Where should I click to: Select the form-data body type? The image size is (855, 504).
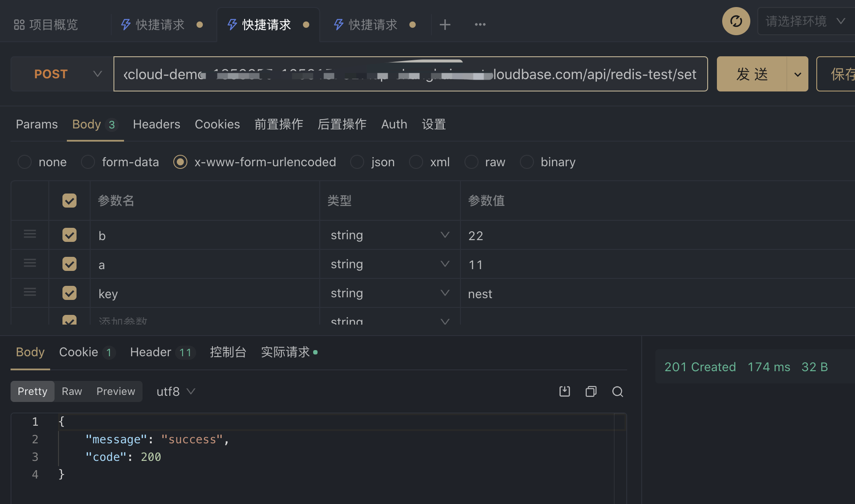(120, 162)
